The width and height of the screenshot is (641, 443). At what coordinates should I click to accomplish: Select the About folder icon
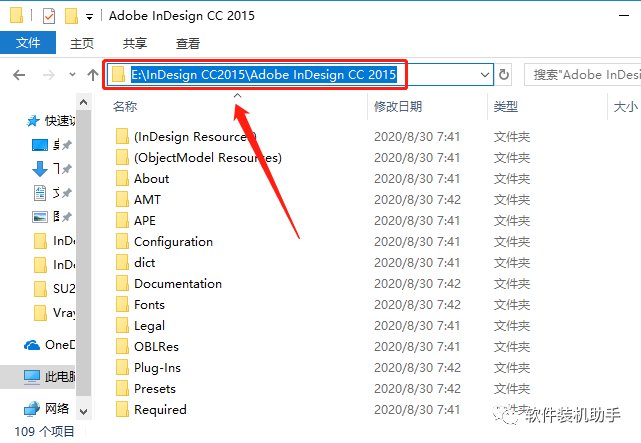[x=122, y=179]
